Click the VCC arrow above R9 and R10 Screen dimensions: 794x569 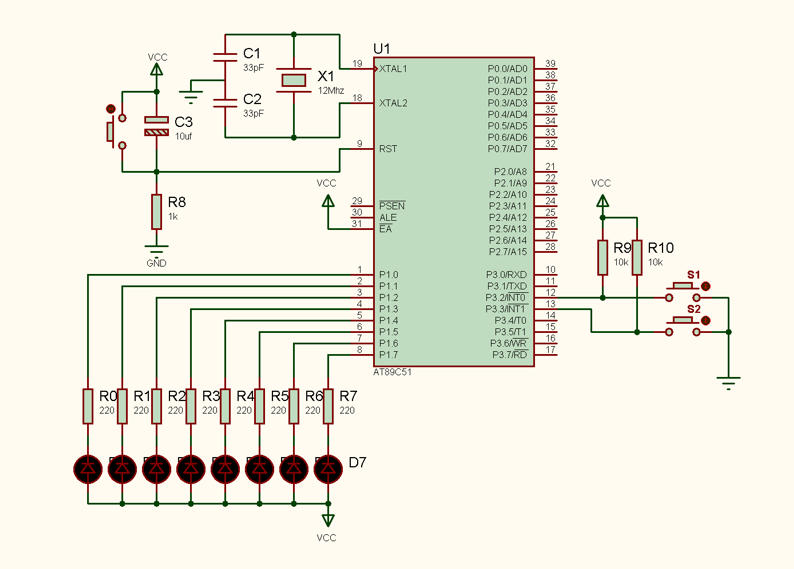(x=603, y=201)
